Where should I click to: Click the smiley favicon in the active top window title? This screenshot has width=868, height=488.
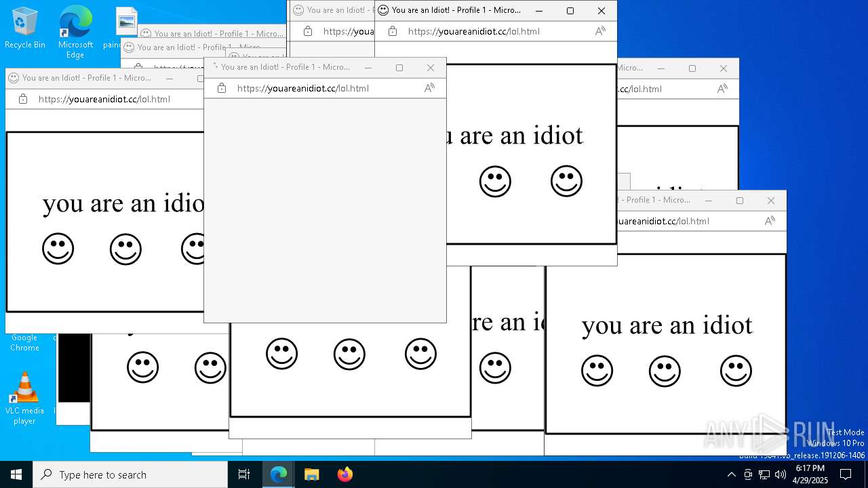pos(383,10)
